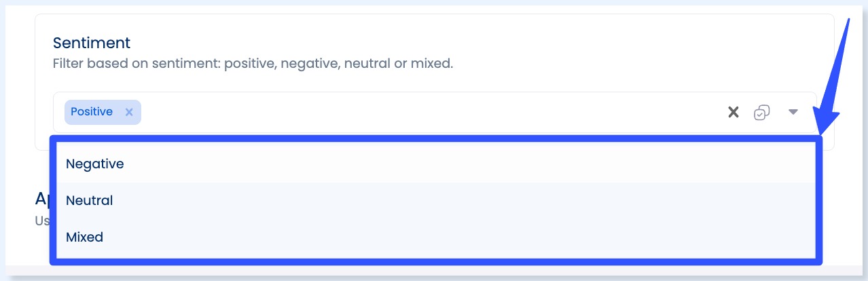Choose Neutral from the sentiment list
This screenshot has width=868, height=281.
point(90,200)
